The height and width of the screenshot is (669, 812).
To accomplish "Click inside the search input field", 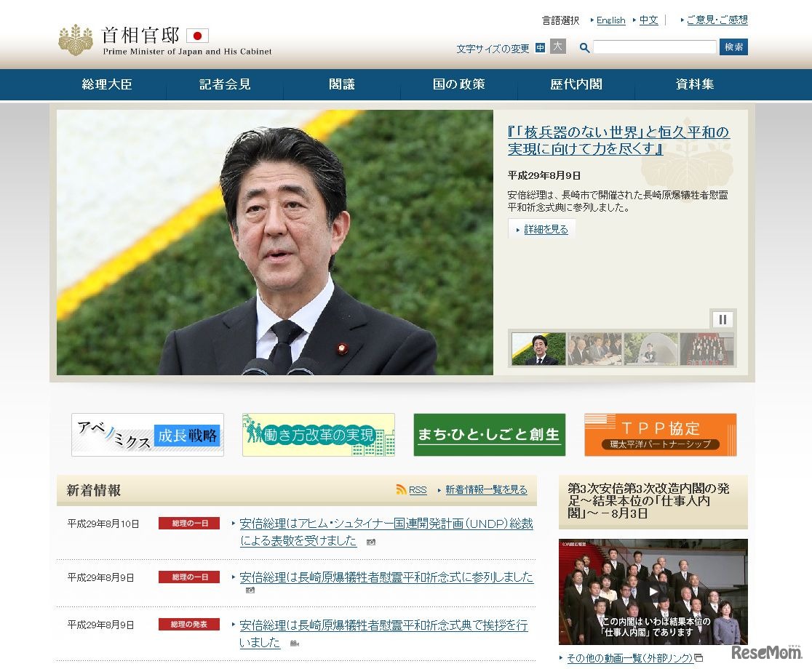I will 654,47.
